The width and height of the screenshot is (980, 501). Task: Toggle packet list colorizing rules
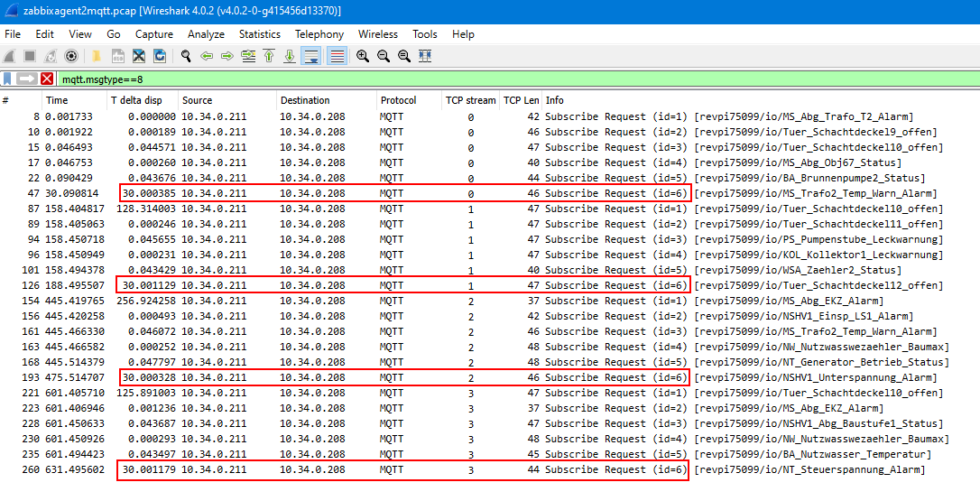click(x=337, y=56)
